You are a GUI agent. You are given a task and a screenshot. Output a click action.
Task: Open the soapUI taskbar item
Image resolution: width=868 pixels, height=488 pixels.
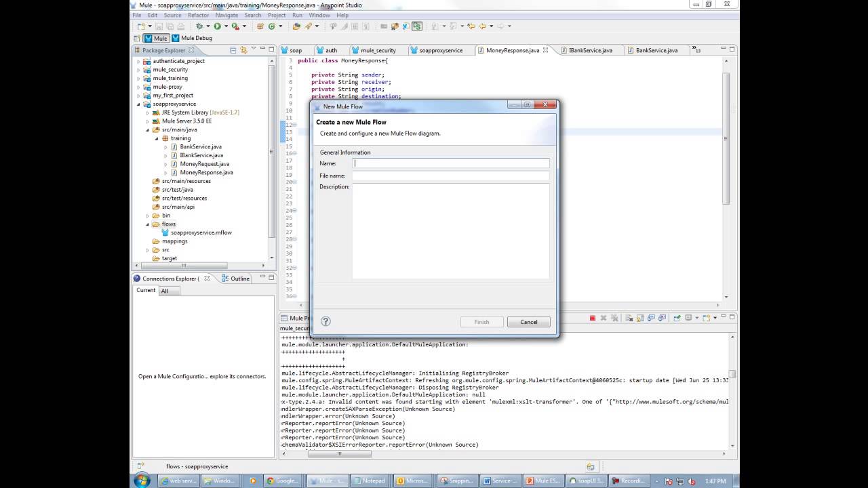tap(587, 481)
